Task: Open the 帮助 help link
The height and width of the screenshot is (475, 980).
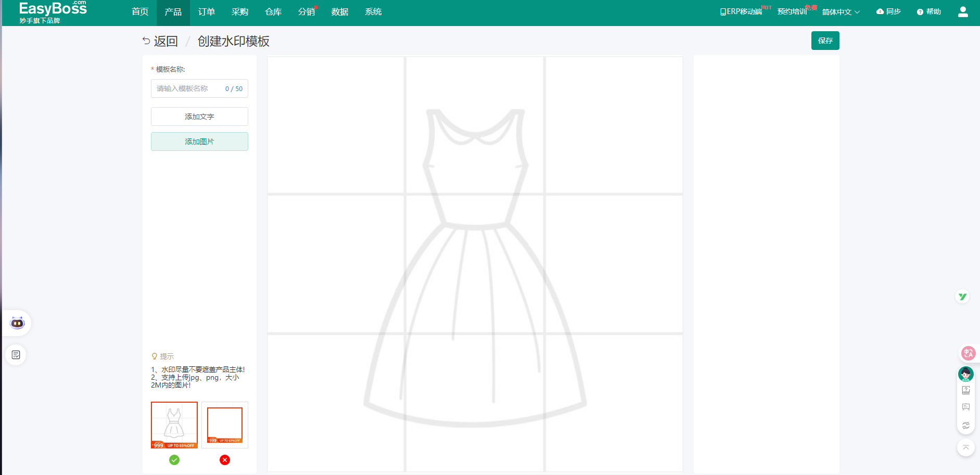Action: click(x=929, y=12)
